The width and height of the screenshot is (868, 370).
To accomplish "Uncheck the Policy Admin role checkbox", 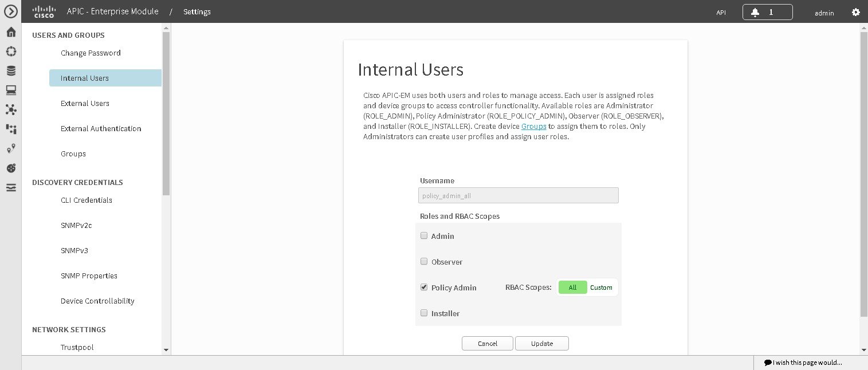I will click(424, 287).
